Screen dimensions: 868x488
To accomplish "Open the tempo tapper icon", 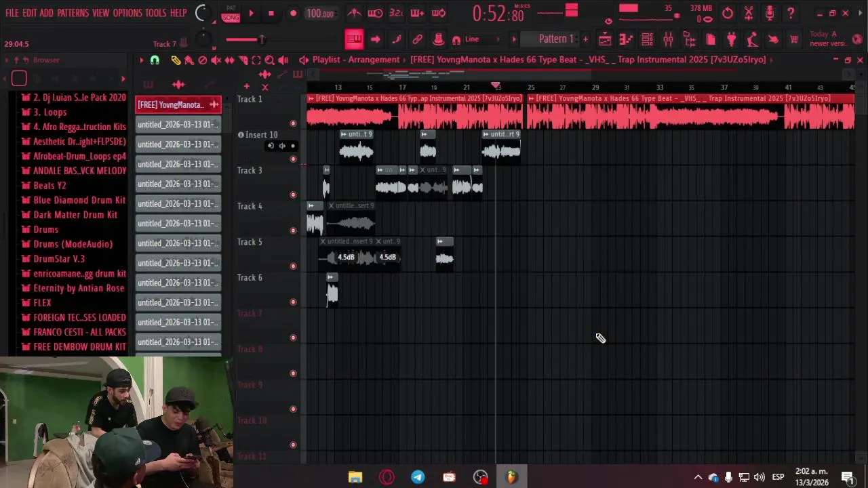I will point(753,39).
